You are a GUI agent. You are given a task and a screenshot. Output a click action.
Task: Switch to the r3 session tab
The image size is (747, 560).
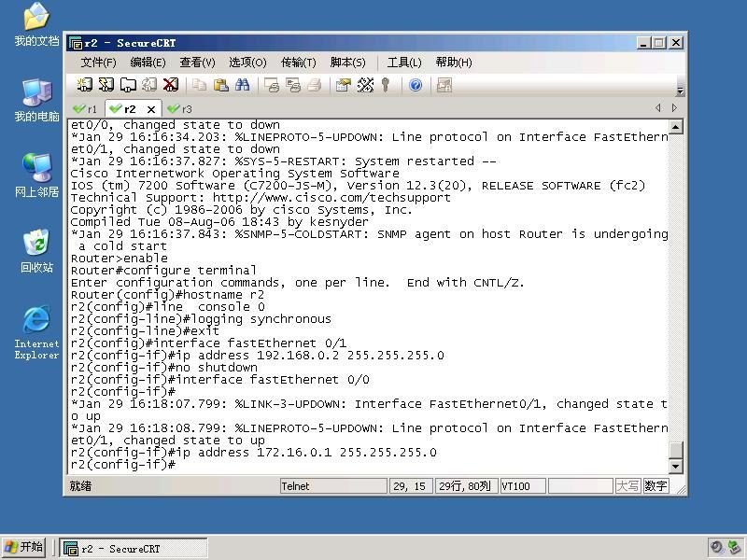(180, 109)
